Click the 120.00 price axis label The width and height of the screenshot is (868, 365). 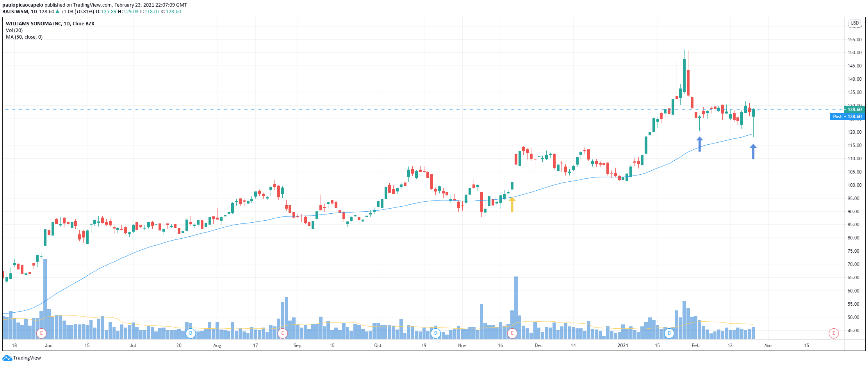pos(855,132)
